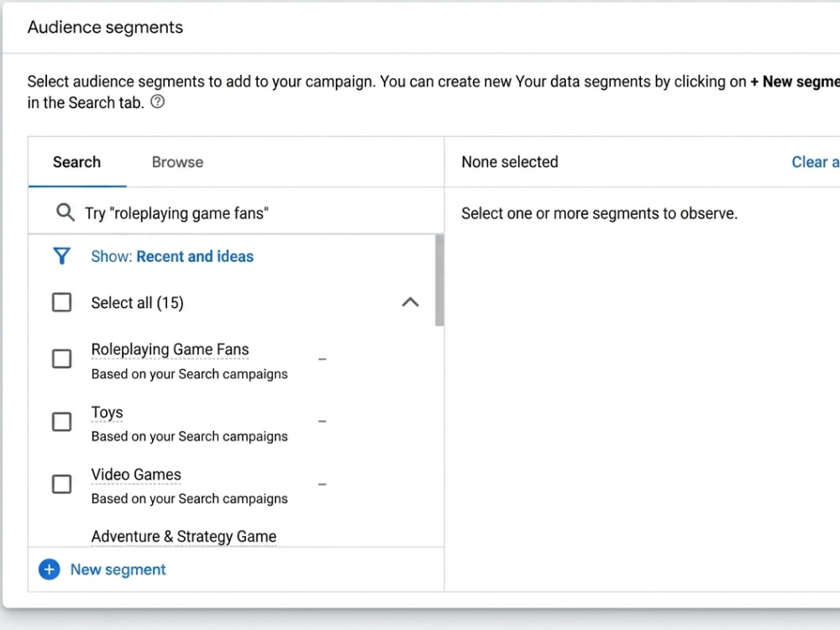Viewport: 840px width, 630px height.
Task: Click the Roleplaying Game Fans segment name
Action: pyautogui.click(x=170, y=349)
